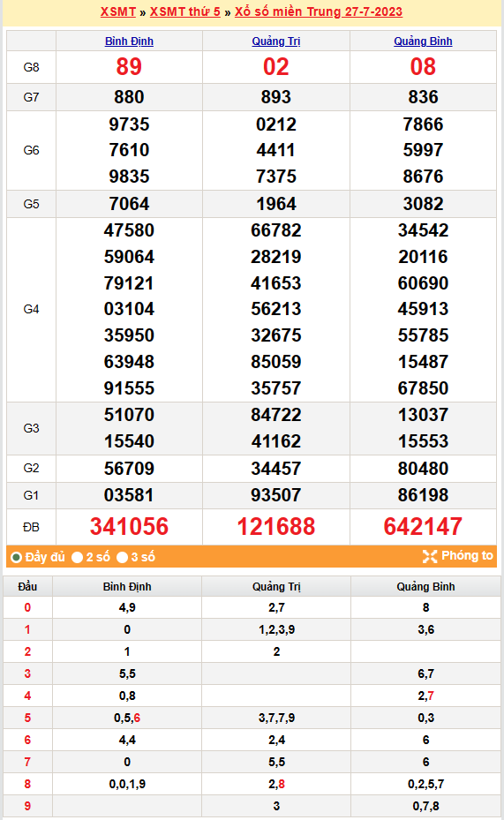Click G4 number 32675
The height and width of the screenshot is (820, 504).
click(x=276, y=335)
